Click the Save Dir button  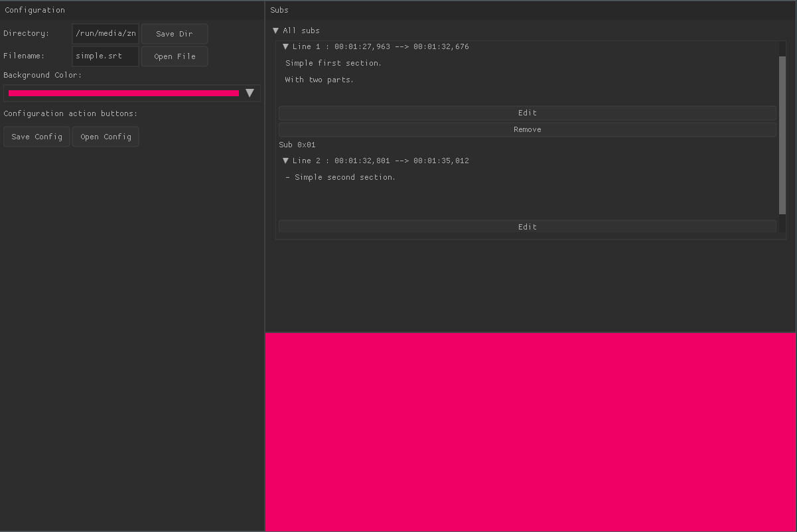174,33
